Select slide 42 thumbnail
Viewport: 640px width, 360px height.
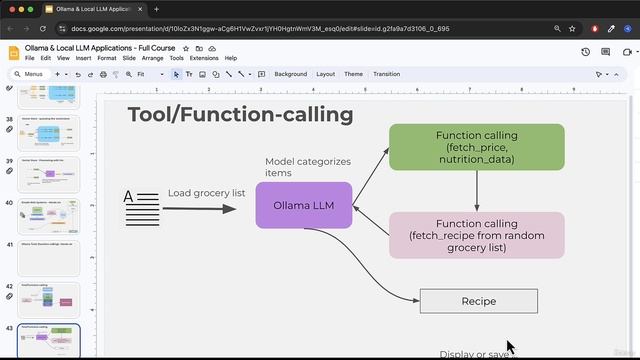point(49,300)
